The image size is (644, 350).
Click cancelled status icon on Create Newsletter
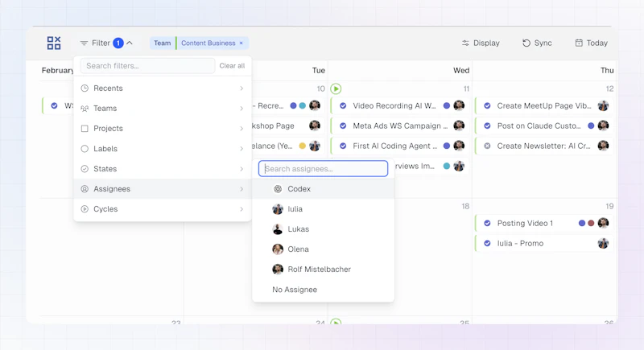click(x=487, y=146)
